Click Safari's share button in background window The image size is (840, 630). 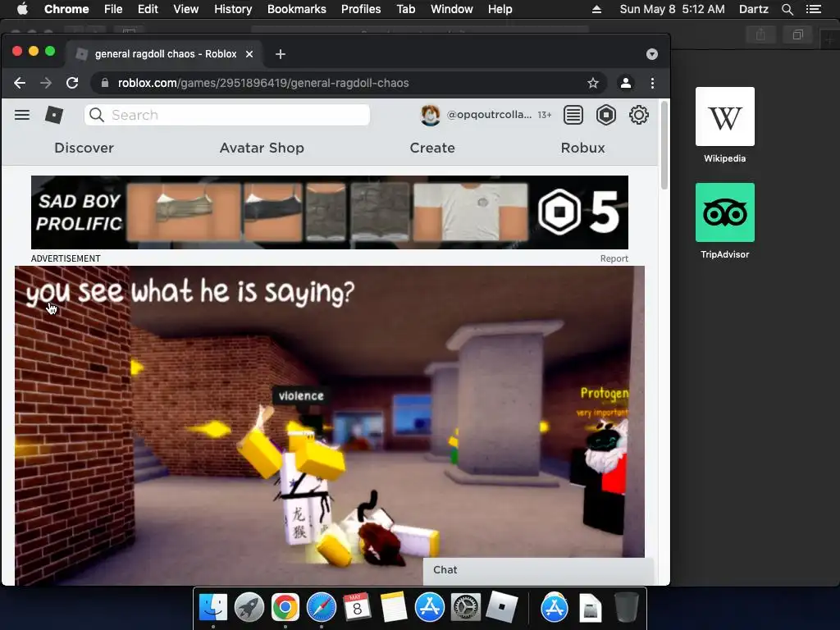coord(760,34)
